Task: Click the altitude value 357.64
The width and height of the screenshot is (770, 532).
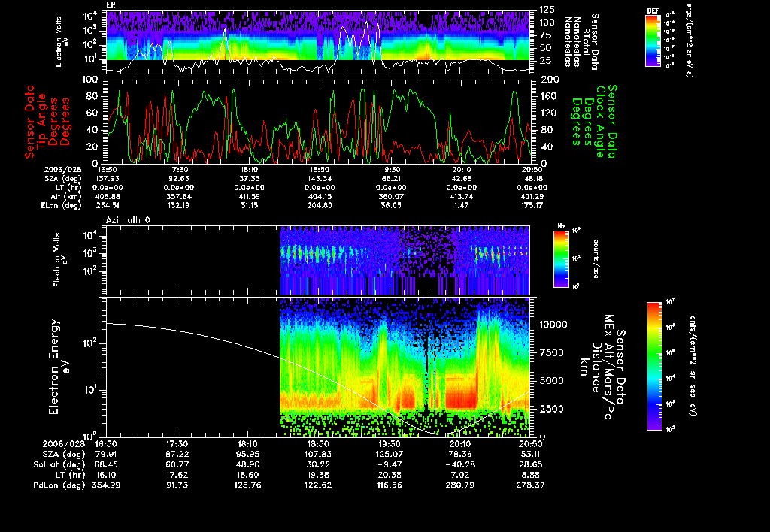Action: coord(179,196)
